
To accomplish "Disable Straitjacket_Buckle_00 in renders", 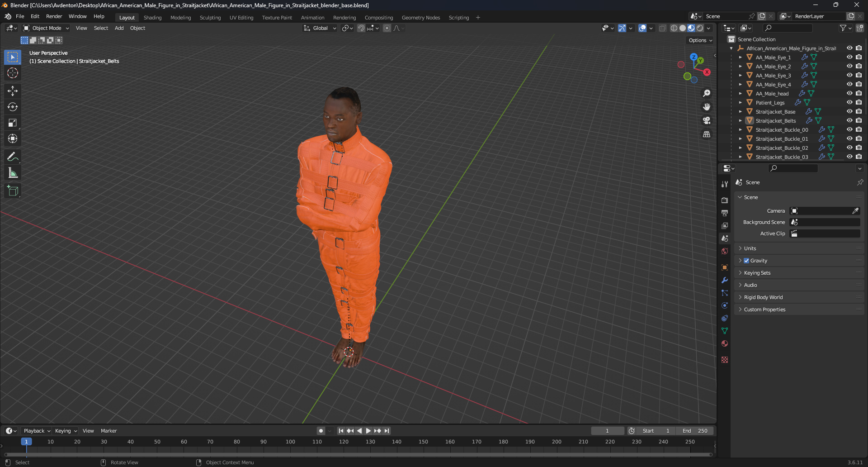I will pos(859,129).
